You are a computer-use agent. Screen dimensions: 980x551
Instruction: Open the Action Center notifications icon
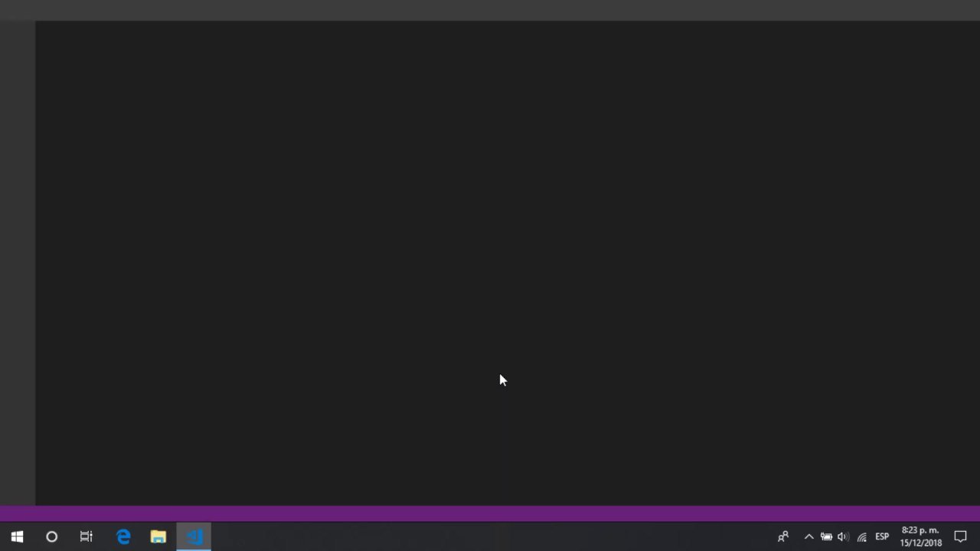[960, 537]
